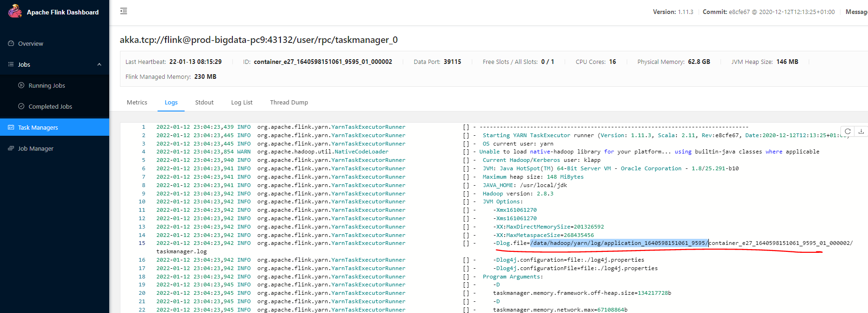Open the Log List tab
The width and height of the screenshot is (868, 313).
click(242, 102)
